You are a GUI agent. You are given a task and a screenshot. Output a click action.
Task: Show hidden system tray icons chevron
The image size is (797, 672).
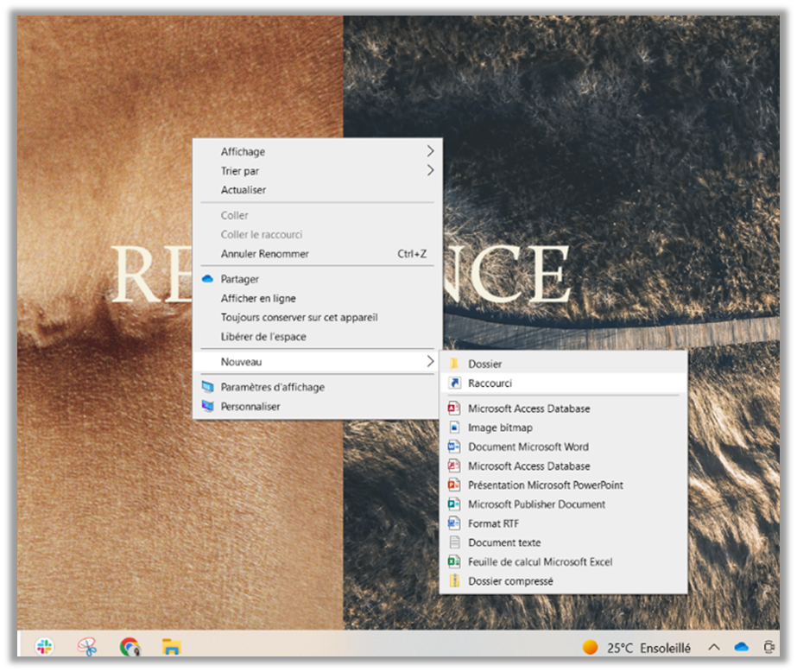(714, 646)
